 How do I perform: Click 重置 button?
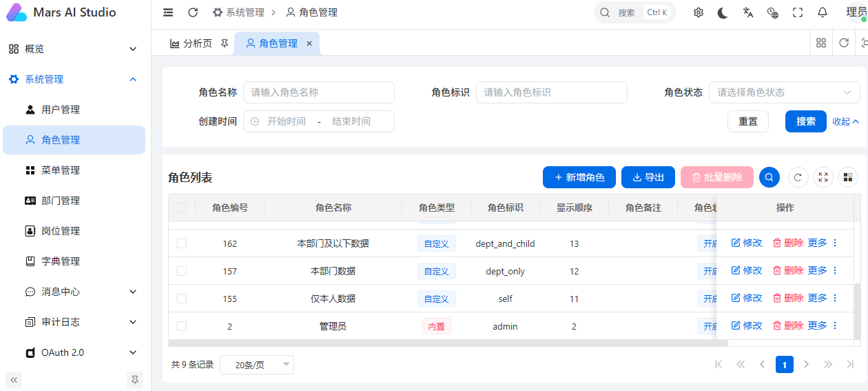(748, 121)
